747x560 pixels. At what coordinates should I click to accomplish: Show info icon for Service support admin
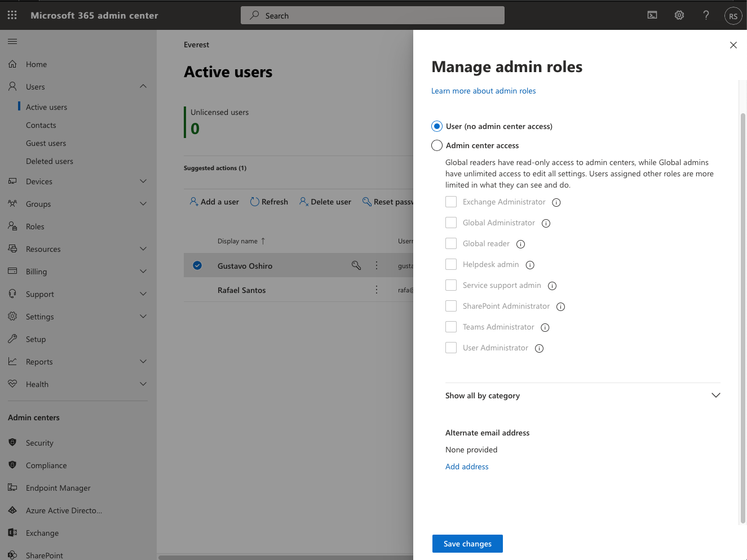click(x=552, y=286)
